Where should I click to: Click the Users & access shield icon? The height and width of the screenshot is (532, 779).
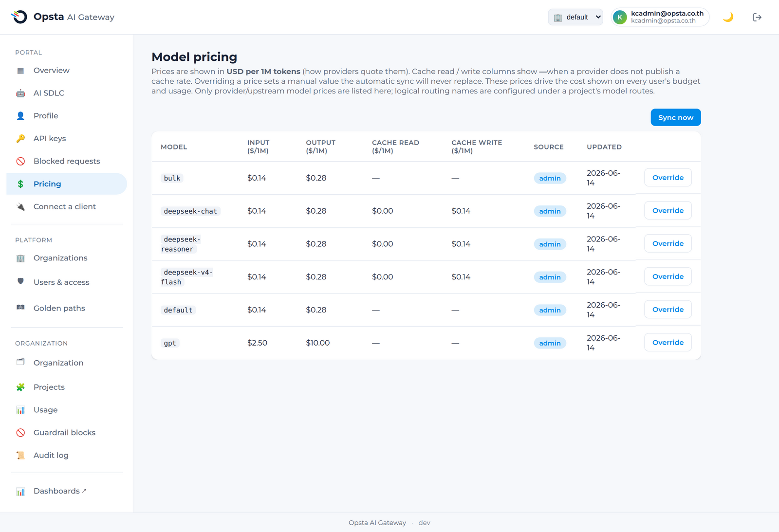20,281
